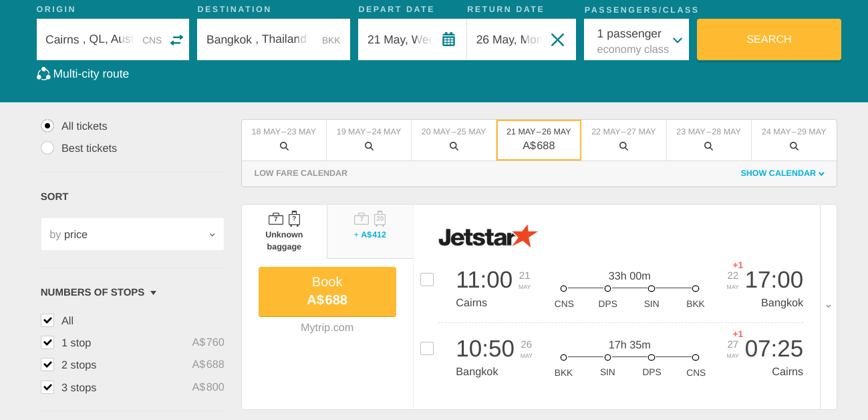Click the 33h 00m outbound duration
868x420 pixels.
coord(629,276)
